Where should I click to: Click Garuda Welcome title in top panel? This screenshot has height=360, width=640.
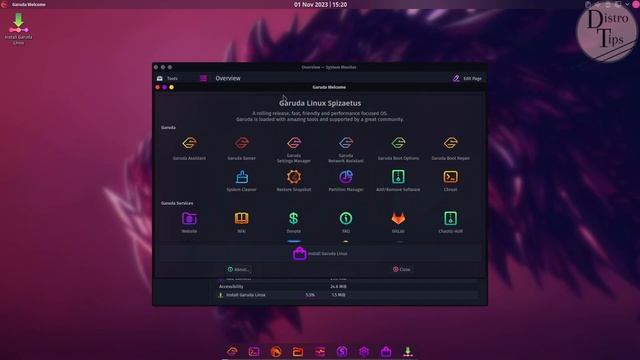point(29,4)
